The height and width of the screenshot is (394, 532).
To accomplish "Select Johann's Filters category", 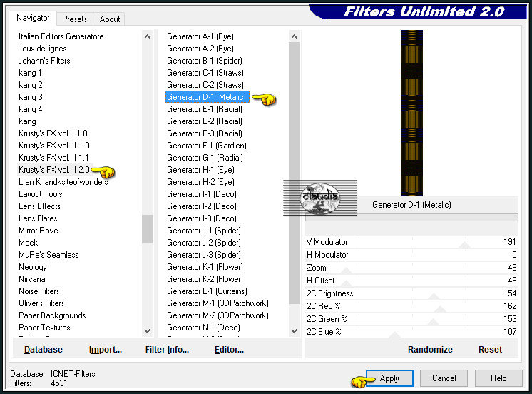I will tap(44, 61).
